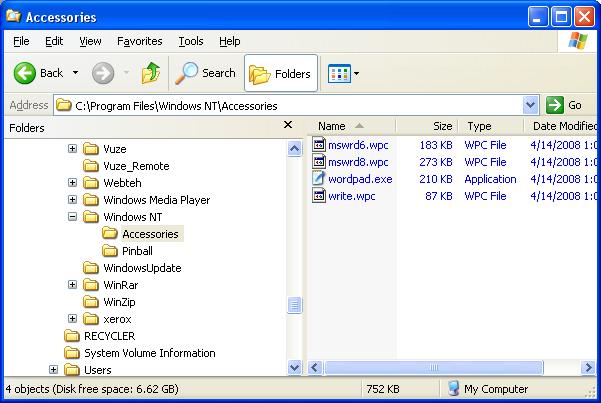Expand the xerox folder node
Viewport: 601px width, 403px height.
[x=72, y=318]
